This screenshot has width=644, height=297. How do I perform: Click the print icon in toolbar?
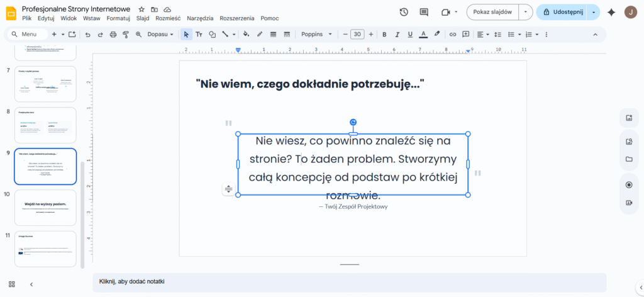coord(113,34)
